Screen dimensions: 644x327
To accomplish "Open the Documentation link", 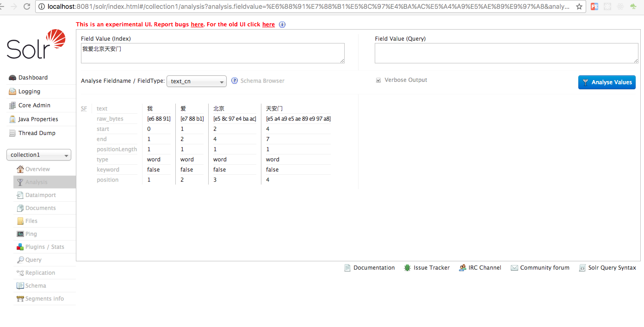I will [374, 268].
